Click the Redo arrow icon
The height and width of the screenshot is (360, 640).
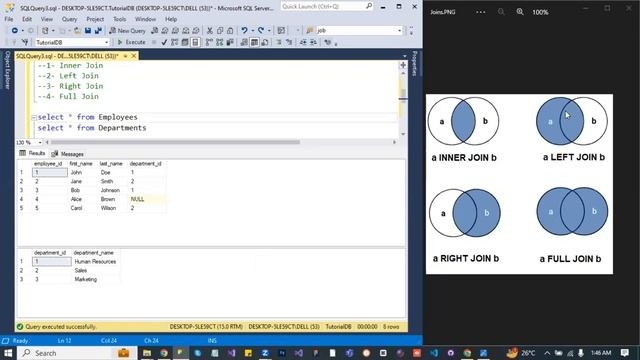click(x=261, y=31)
